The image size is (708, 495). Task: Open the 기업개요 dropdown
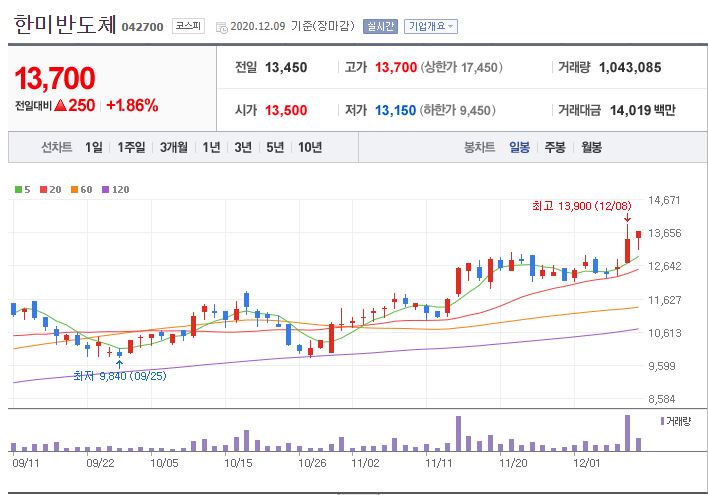(431, 26)
